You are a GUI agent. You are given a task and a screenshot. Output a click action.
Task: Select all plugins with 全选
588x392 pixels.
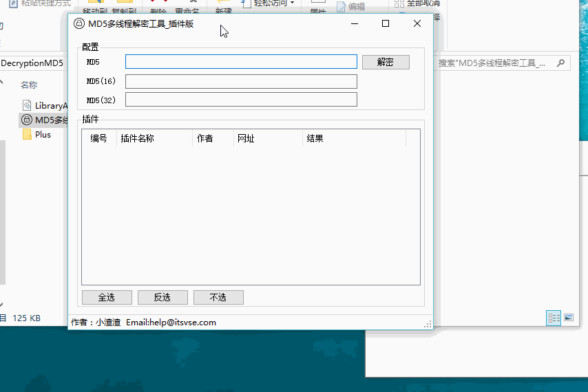click(107, 297)
